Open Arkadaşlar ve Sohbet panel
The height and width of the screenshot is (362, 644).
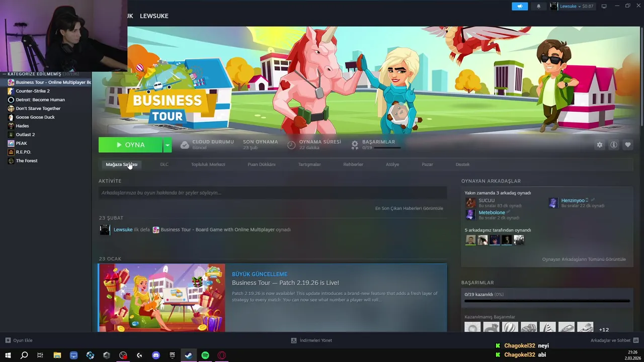pos(615,340)
